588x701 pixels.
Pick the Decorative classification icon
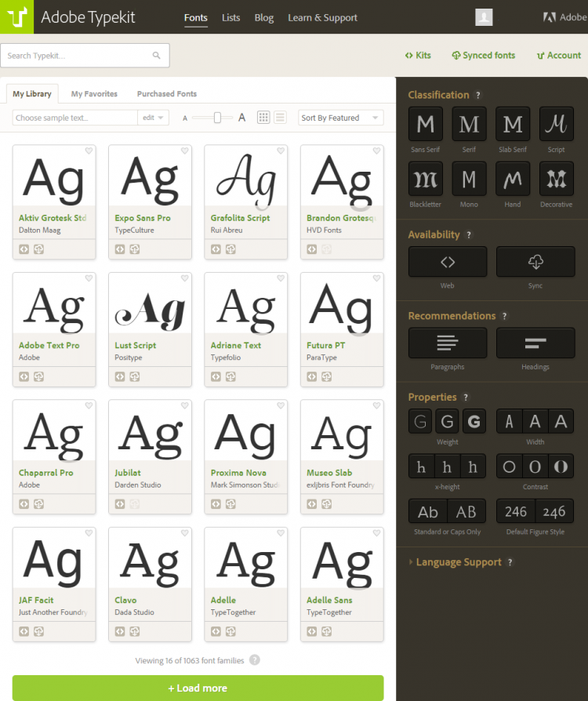click(557, 179)
